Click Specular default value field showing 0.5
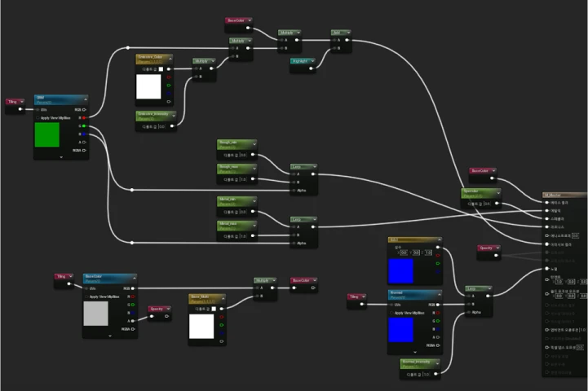 point(487,204)
